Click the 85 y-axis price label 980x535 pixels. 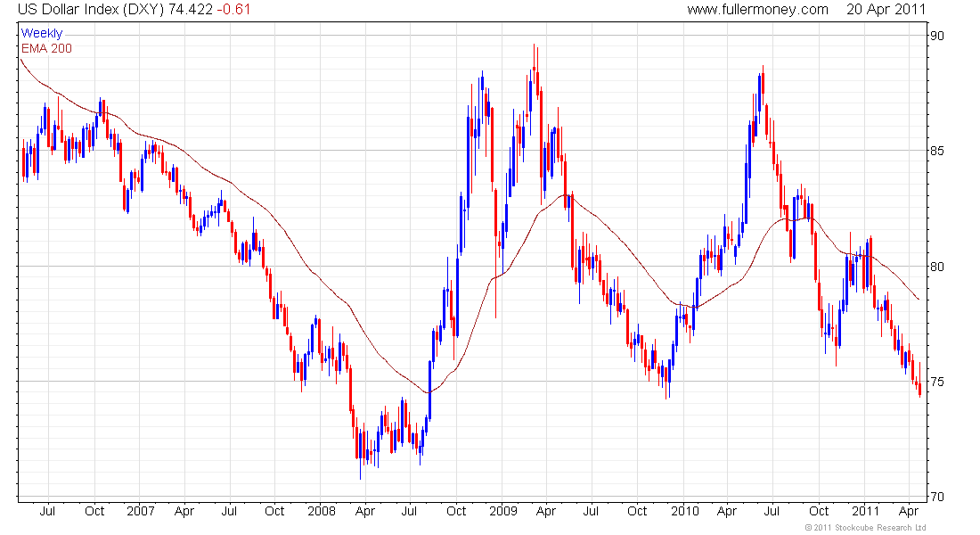click(937, 151)
